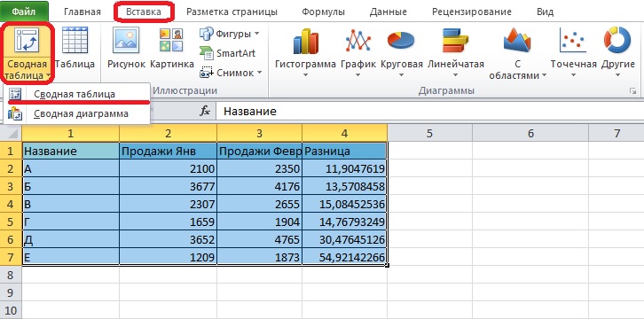Screen dimensions: 644x319
Task: Open the Картинка clip art tool
Action: [171, 40]
